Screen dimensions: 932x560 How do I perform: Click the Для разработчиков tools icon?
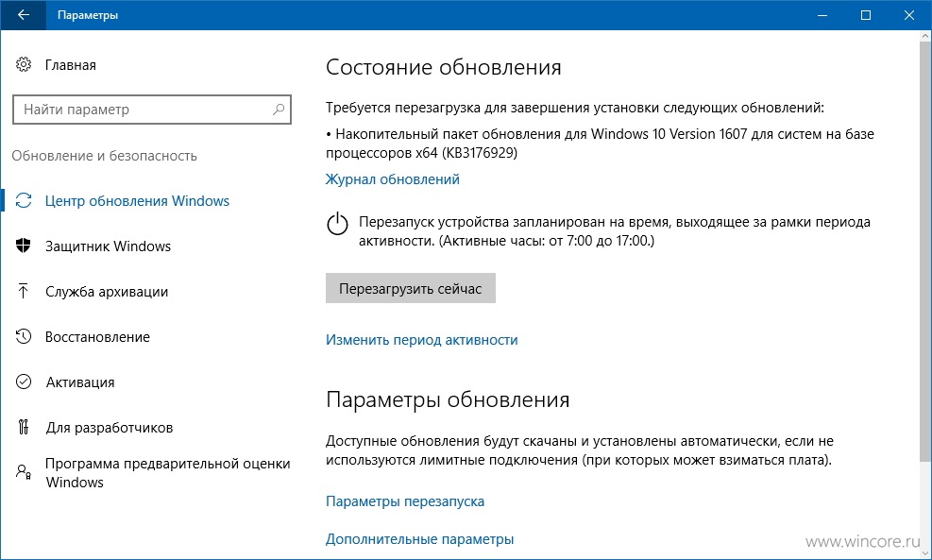[24, 427]
